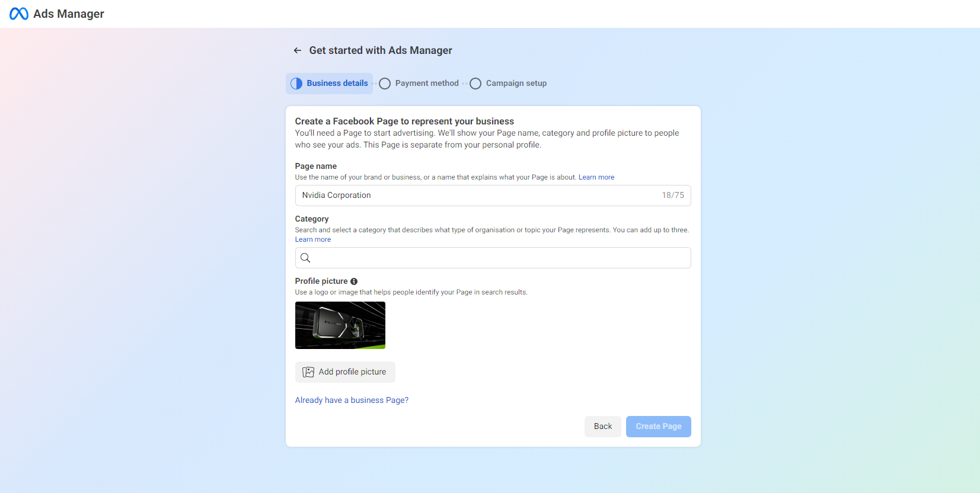Click the Create a Facebook Page heading
The image size is (980, 493).
point(404,121)
